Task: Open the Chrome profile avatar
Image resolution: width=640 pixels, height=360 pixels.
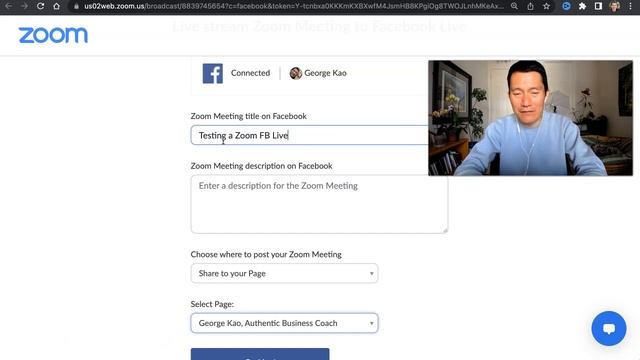Action: 614,6
